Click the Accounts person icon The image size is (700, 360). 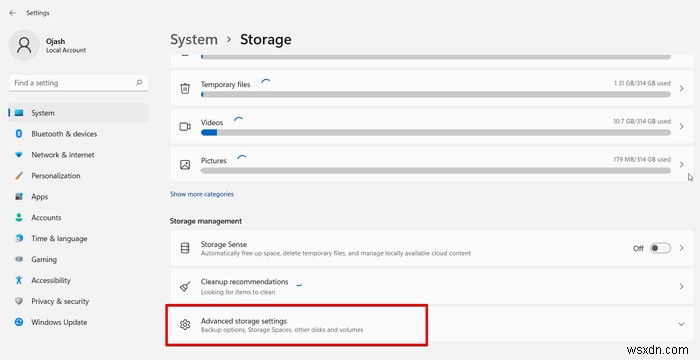click(19, 218)
